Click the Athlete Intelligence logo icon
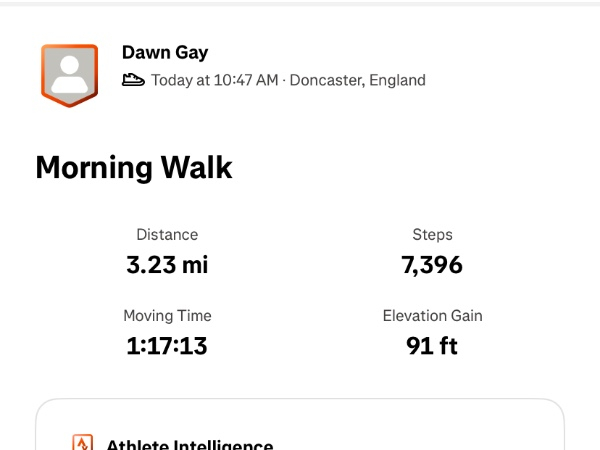The width and height of the screenshot is (600, 450). (x=83, y=444)
